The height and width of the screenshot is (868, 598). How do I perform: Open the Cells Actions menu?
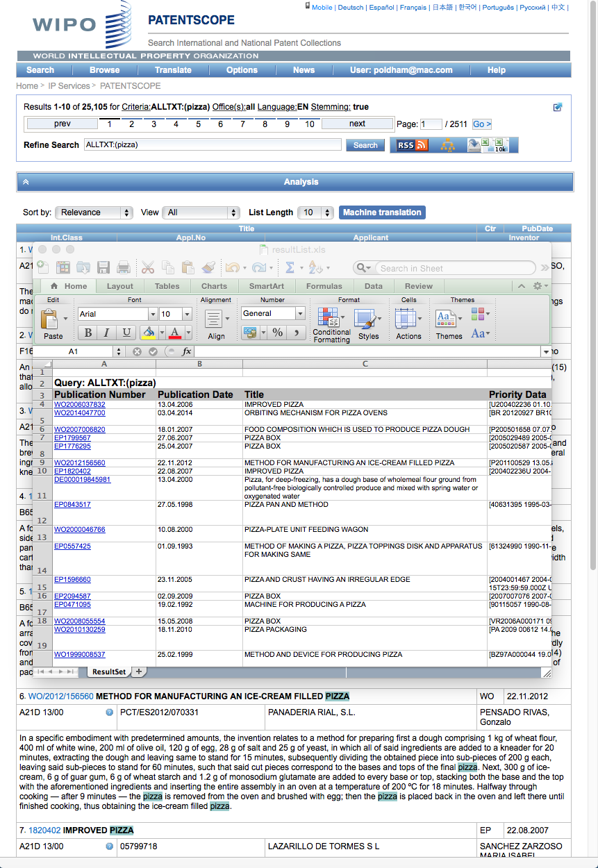[408, 324]
